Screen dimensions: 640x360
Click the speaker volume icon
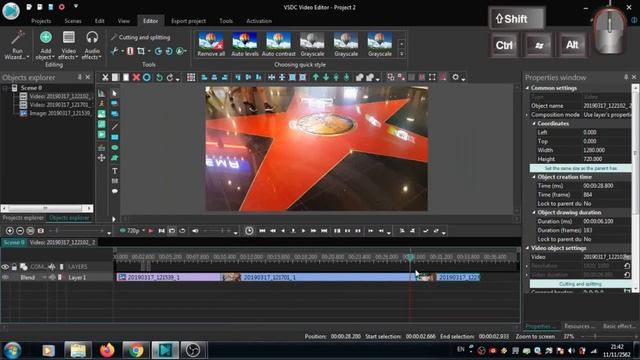coord(195,231)
